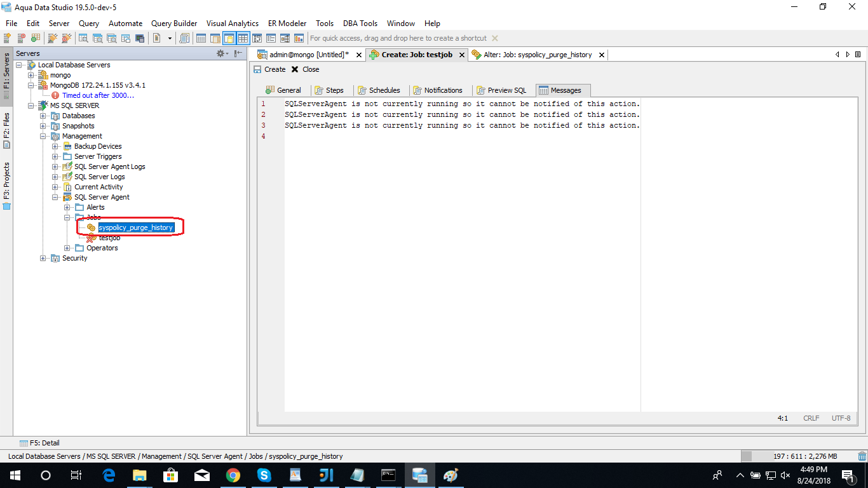Click the Backup Devices icon in tree

coord(67,146)
